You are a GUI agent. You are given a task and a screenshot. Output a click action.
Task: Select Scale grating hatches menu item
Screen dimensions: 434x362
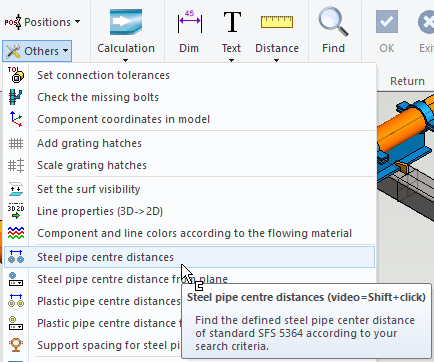tap(92, 165)
